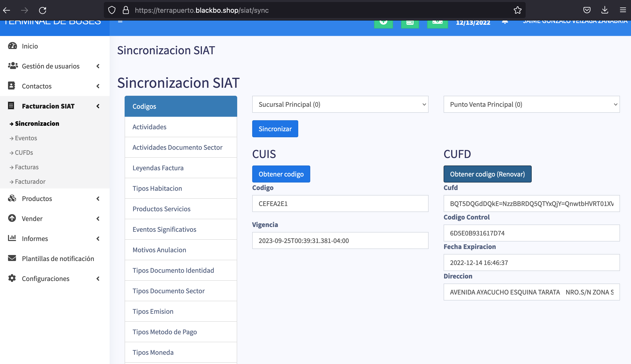This screenshot has width=631, height=364.
Task: Select Leyendas Factura tab
Action: tap(181, 168)
